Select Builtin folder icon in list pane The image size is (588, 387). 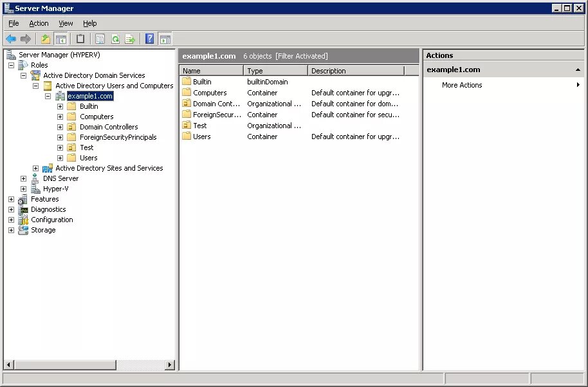pos(187,81)
